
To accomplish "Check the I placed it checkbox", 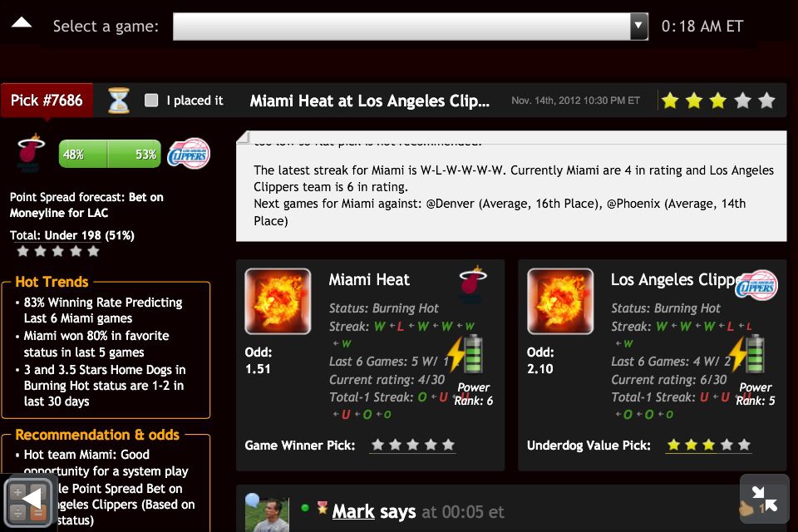I will click(151, 101).
